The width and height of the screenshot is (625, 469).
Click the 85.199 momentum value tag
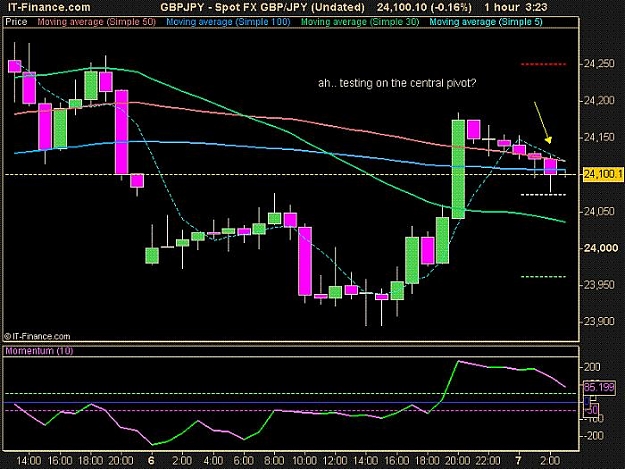599,387
